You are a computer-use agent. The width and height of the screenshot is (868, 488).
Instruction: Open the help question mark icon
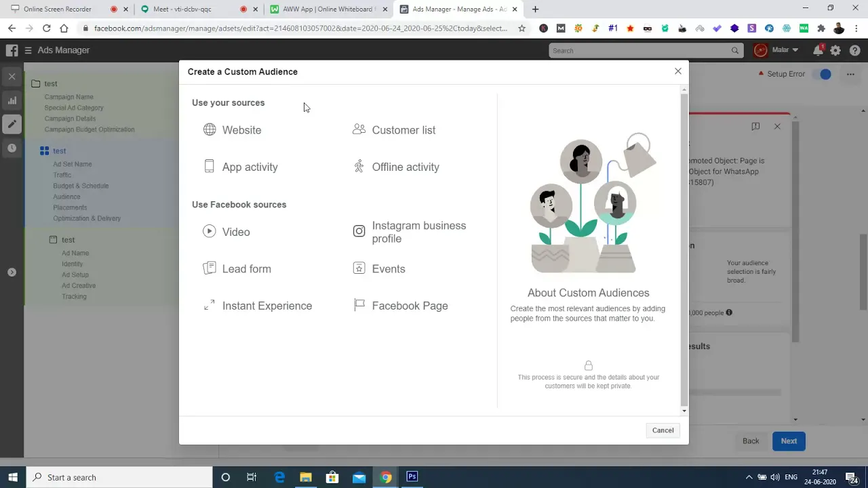pos(854,50)
